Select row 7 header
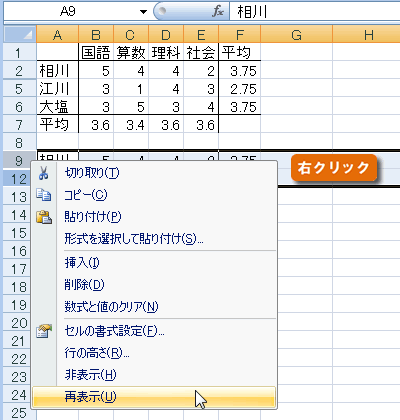This screenshot has width=400, height=420. click(19, 124)
